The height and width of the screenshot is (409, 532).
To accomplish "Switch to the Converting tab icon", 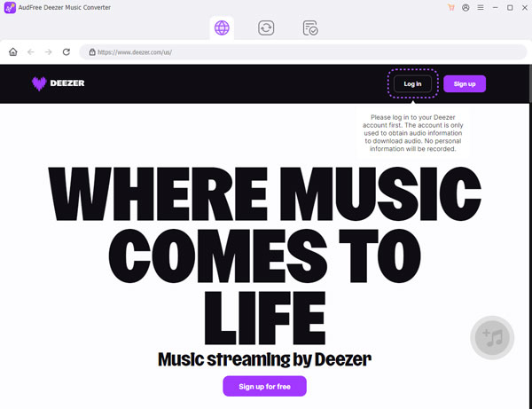I will click(266, 28).
